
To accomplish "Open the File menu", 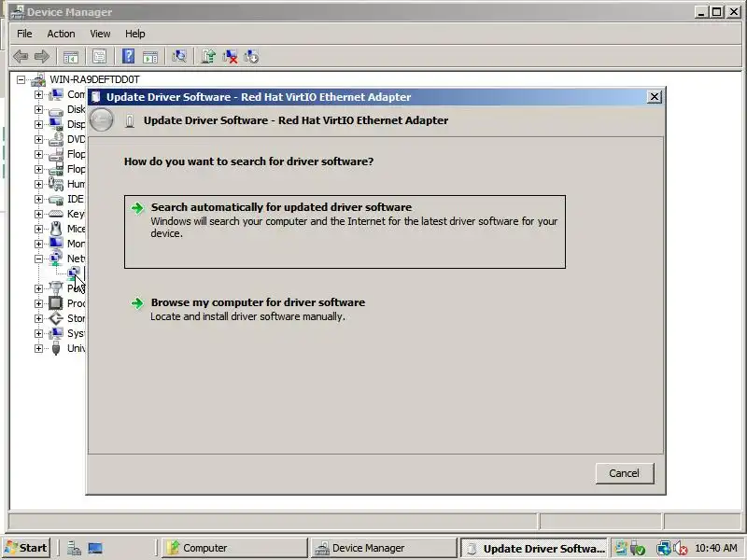I will (x=24, y=34).
